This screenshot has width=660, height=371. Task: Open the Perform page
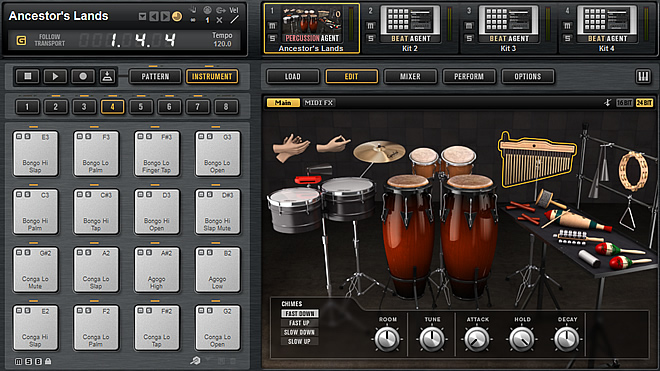tap(469, 76)
